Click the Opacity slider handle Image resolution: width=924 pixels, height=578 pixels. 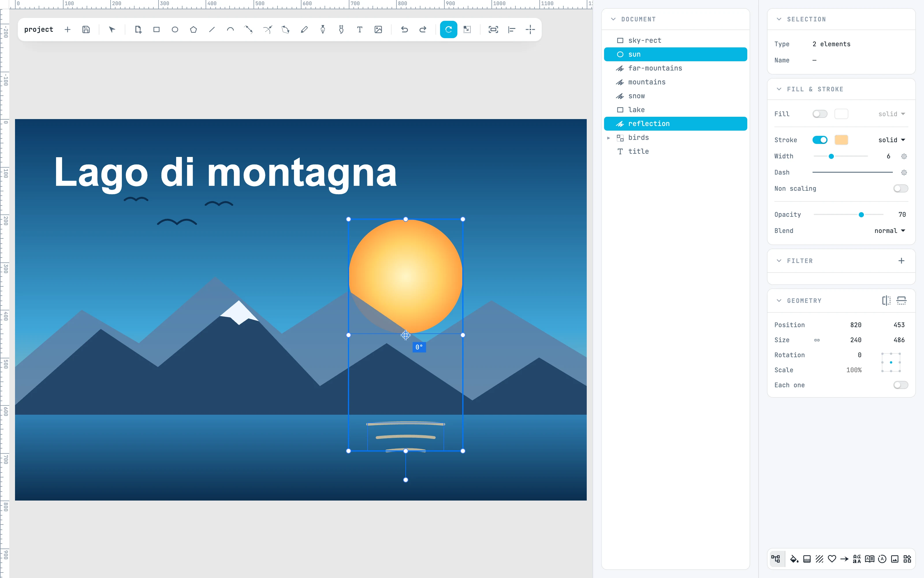click(861, 215)
